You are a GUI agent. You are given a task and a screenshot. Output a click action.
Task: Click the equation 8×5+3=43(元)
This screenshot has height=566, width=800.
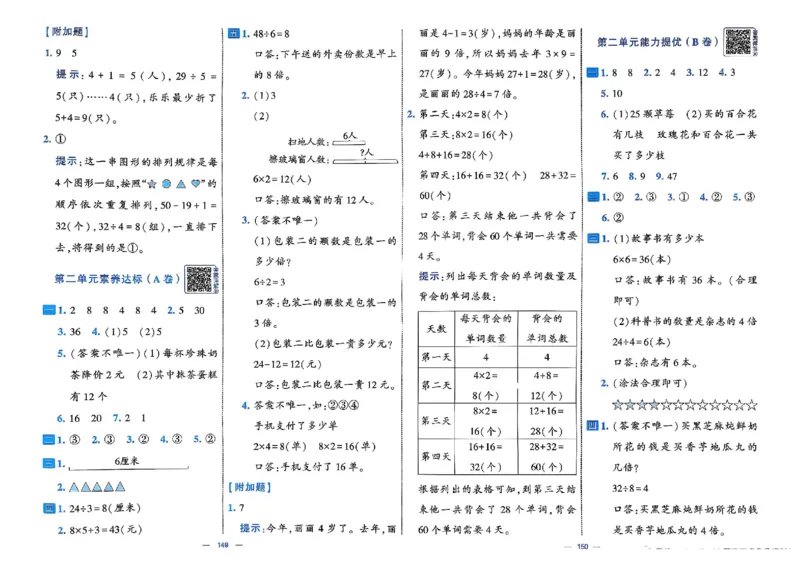coord(106,530)
